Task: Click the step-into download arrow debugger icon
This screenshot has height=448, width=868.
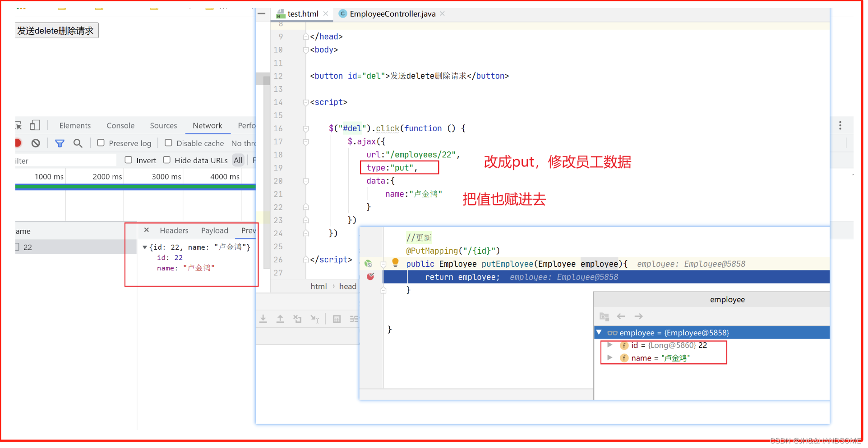Action: [263, 319]
